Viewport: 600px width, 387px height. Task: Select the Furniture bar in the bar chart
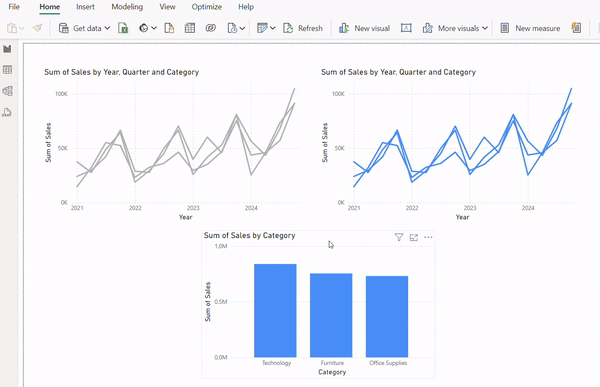click(331, 315)
